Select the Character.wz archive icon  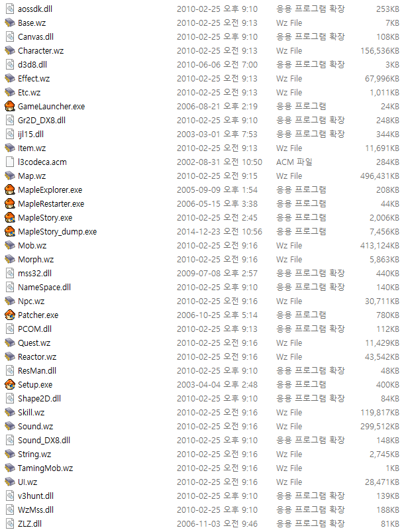10,50
